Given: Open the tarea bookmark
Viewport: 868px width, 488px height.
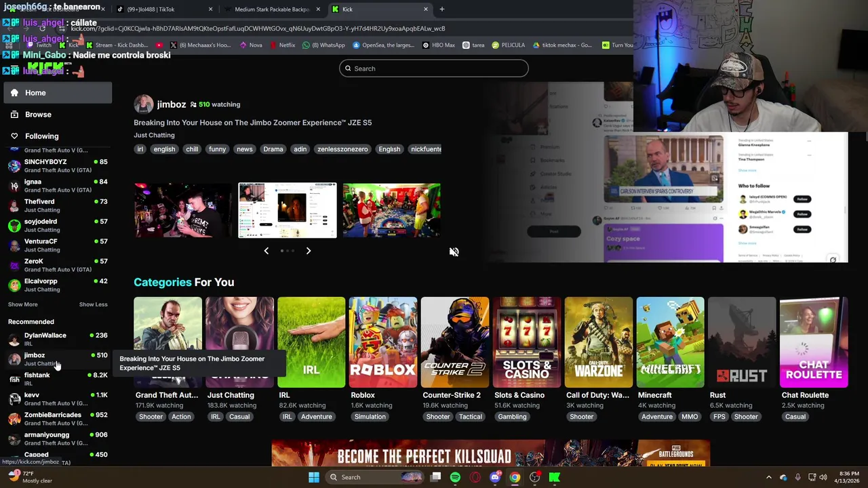Looking at the screenshot, I should pyautogui.click(x=473, y=45).
